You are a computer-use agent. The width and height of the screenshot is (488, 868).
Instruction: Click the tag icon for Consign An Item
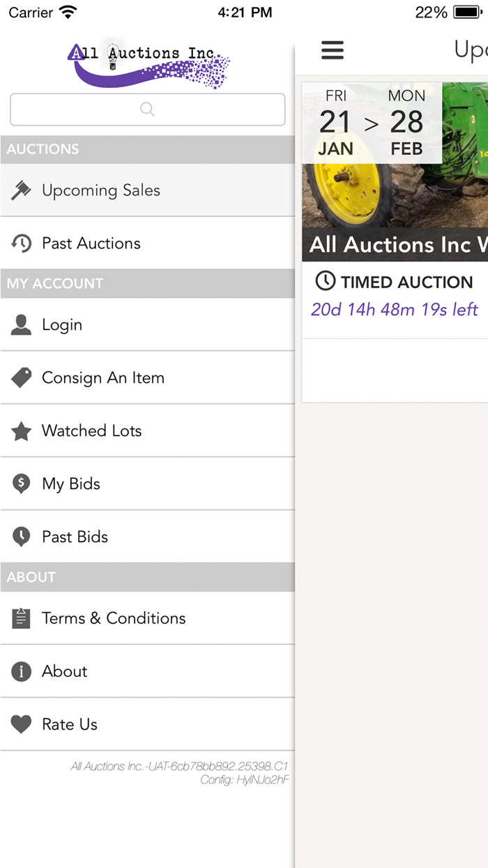(21, 377)
